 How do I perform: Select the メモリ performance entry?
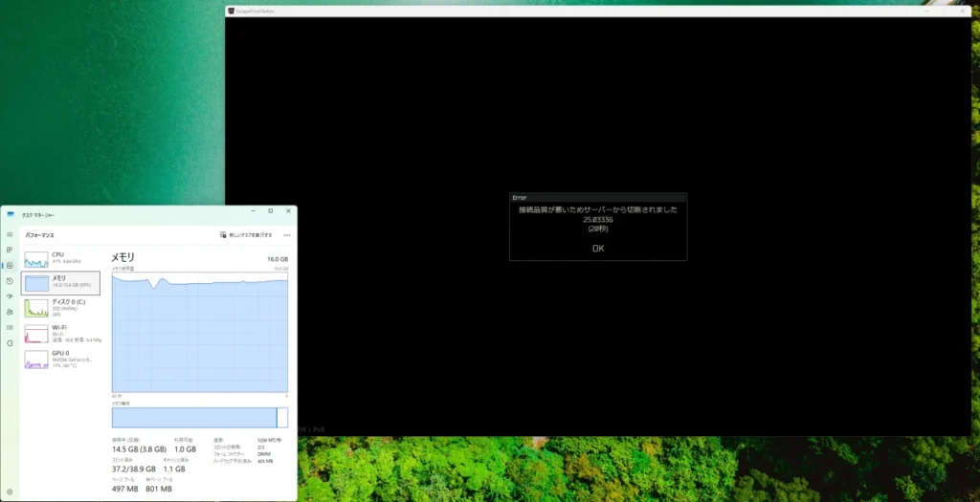pos(60,282)
